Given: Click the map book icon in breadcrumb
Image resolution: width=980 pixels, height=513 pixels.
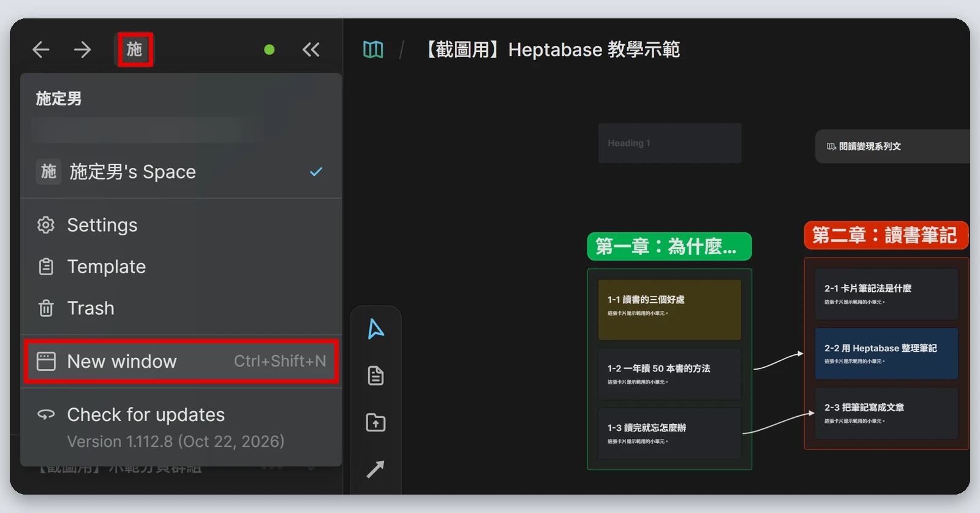Looking at the screenshot, I should pyautogui.click(x=373, y=50).
